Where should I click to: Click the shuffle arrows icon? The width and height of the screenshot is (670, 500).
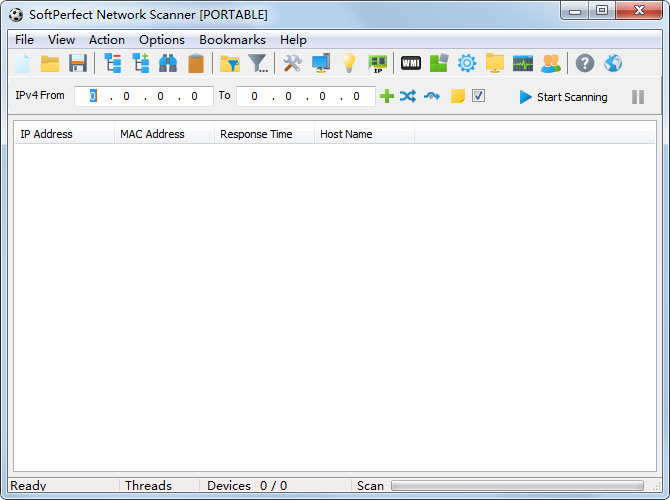point(408,97)
